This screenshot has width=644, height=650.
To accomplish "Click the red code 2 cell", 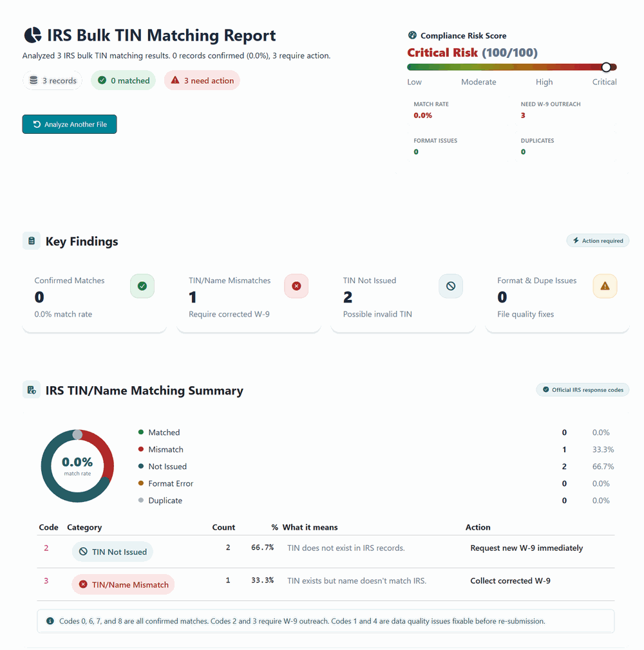I will (x=46, y=548).
